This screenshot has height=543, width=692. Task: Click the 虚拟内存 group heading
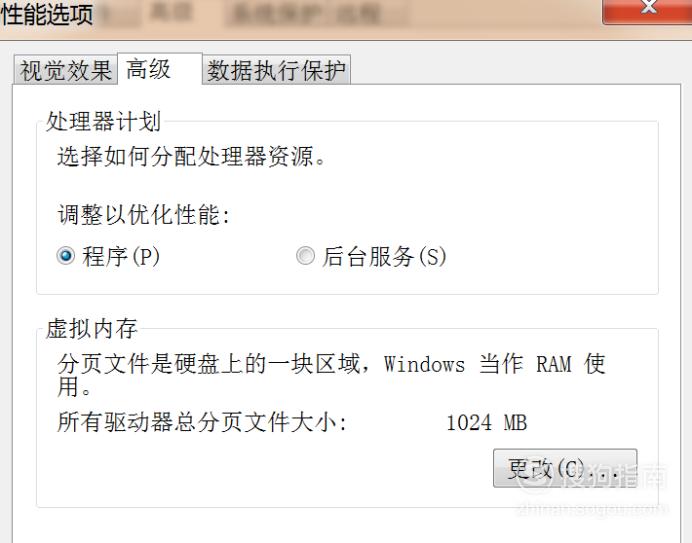tap(92, 328)
